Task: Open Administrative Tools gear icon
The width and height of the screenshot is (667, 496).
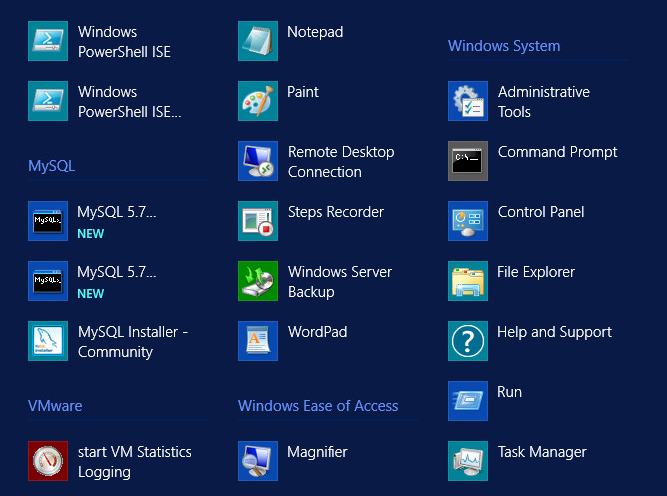Action: pyautogui.click(x=468, y=101)
